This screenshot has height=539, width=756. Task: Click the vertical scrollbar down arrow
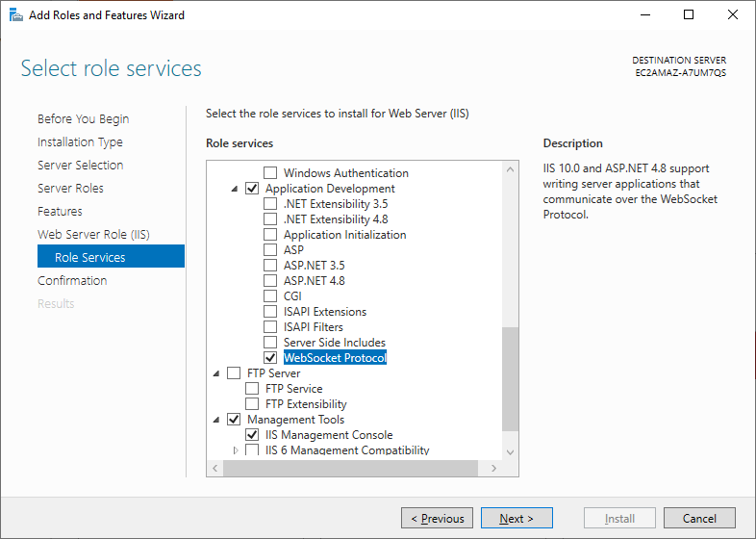[510, 450]
